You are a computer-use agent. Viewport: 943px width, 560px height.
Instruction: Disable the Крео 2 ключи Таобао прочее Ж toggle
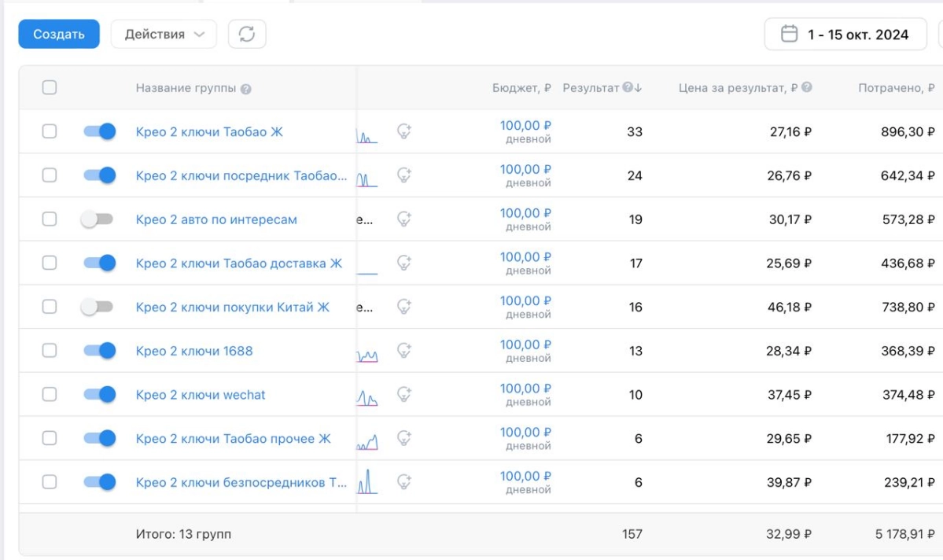point(99,438)
